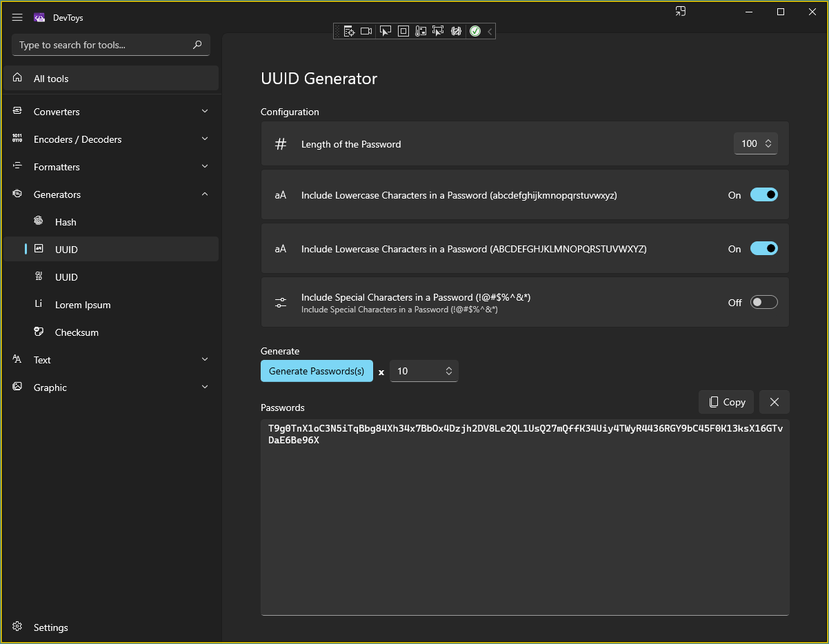Open the navigation hamburger menu
This screenshot has width=829, height=644.
pos(17,17)
